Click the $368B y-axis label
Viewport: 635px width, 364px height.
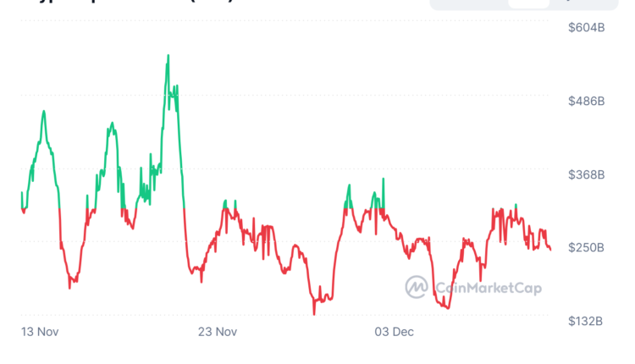587,174
